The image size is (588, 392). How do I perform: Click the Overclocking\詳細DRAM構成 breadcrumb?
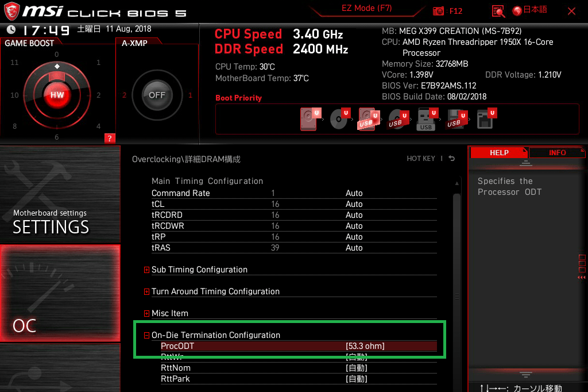186,159
